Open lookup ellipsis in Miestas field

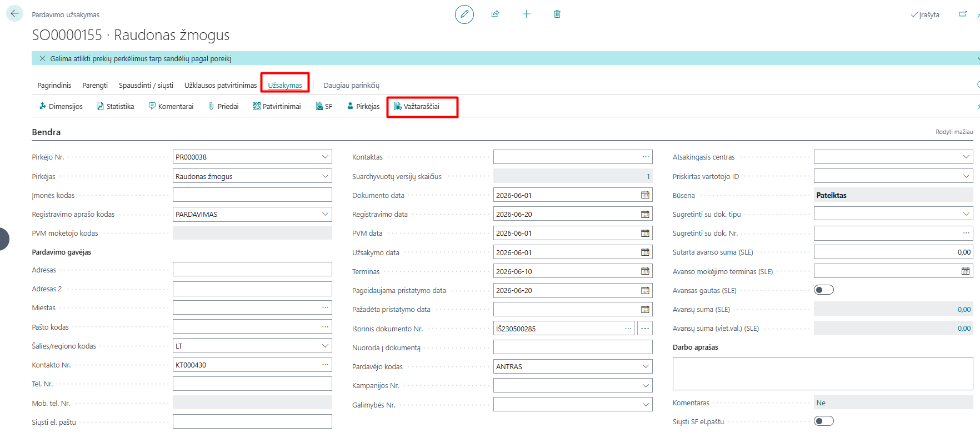[325, 307]
